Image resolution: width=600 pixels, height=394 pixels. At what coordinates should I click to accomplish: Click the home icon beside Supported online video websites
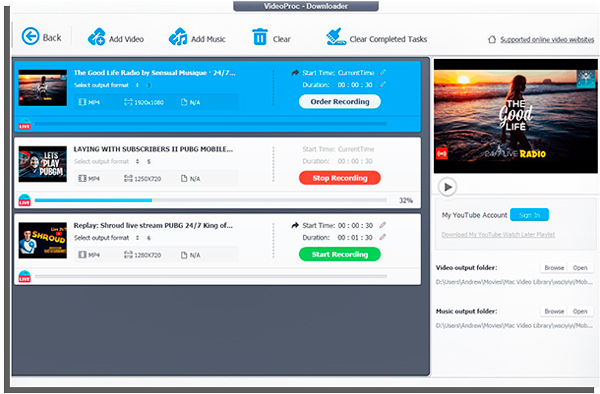[x=492, y=39]
